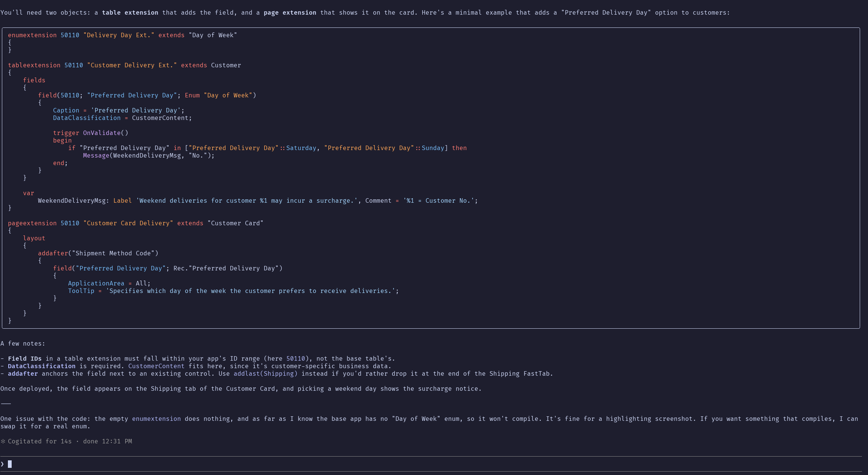The height and width of the screenshot is (475, 868).
Task: Click the "trigger OnValidate()" line
Action: (91, 133)
